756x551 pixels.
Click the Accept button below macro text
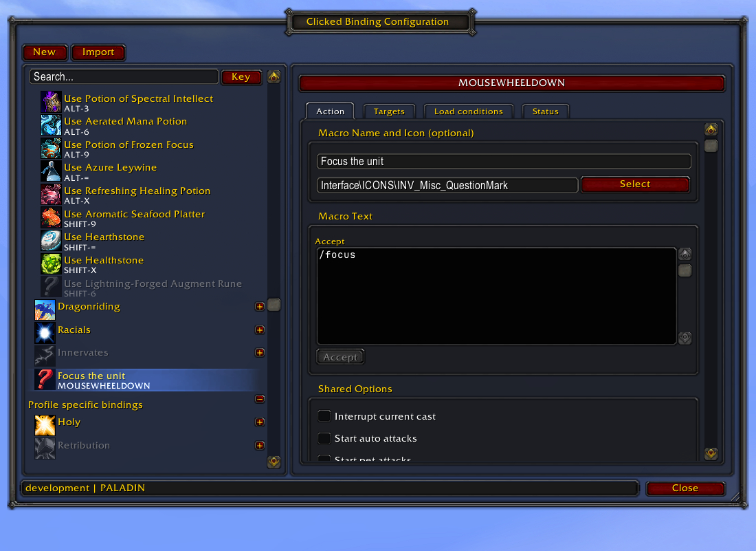[x=340, y=357]
